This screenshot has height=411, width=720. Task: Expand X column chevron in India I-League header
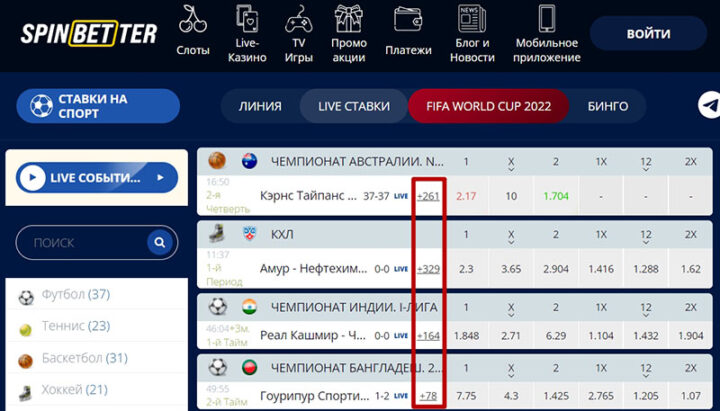coord(511,315)
